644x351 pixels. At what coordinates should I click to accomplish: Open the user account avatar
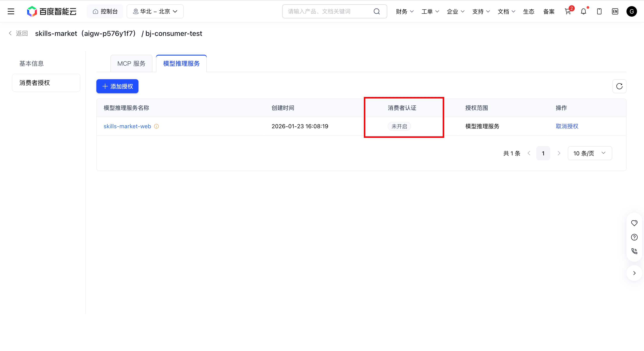click(632, 12)
